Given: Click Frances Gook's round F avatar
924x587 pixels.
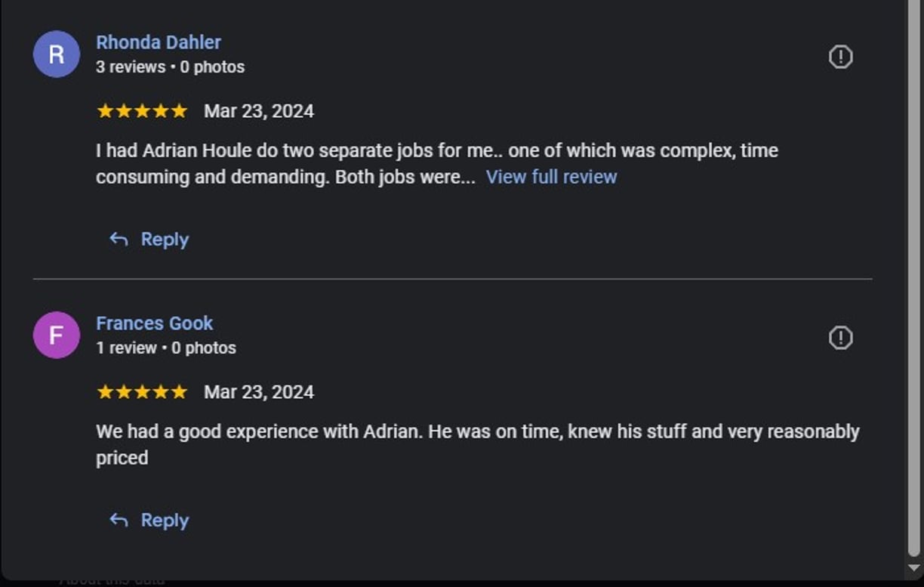Looking at the screenshot, I should (57, 335).
